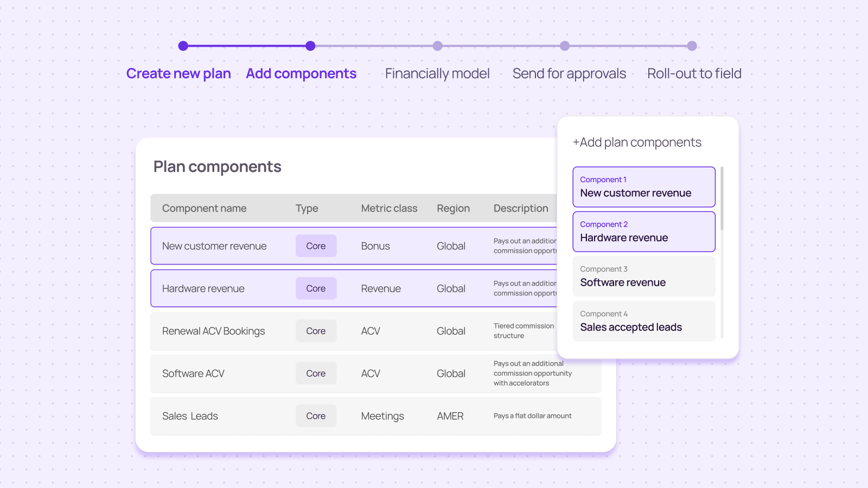Image resolution: width=868 pixels, height=488 pixels.
Task: Switch to Add components step label
Action: tap(301, 74)
